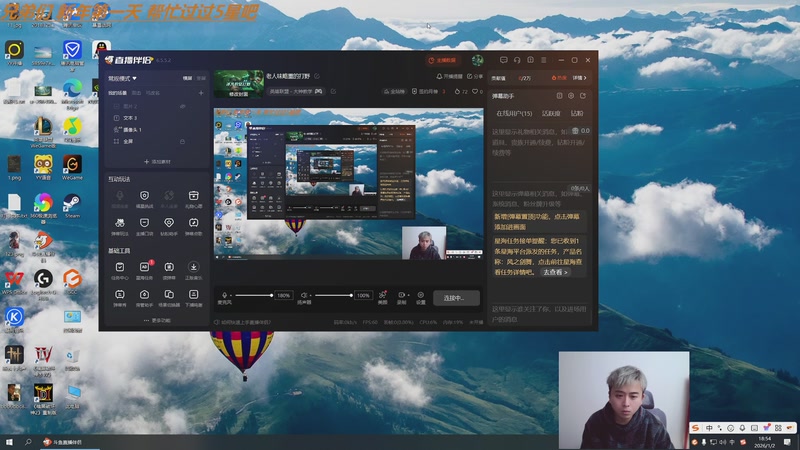Image resolution: width=800 pixels, height=450 pixels.
Task: Open 详情 details chevron
Action: (580, 78)
